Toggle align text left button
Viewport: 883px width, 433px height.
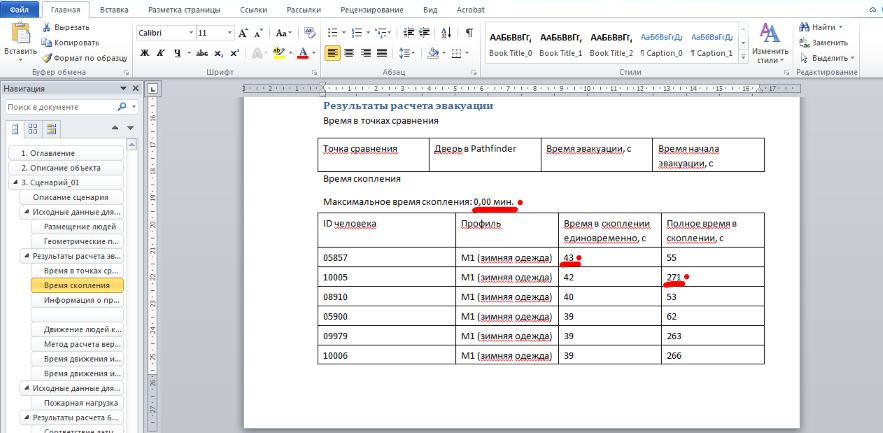pyautogui.click(x=333, y=53)
